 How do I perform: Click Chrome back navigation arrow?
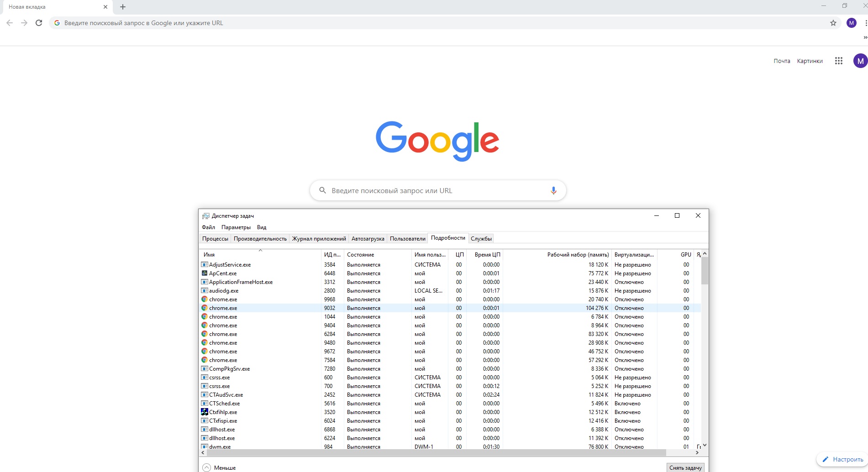pos(10,23)
